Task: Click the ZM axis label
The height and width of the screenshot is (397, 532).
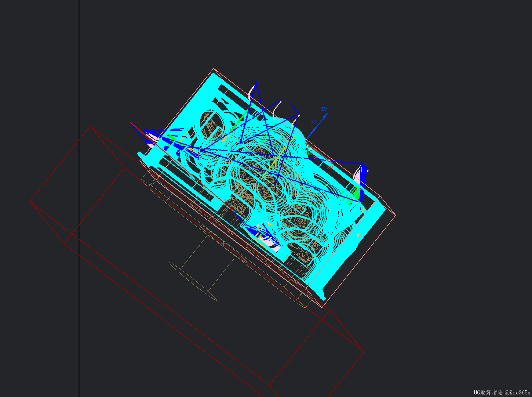Action: click(x=324, y=109)
